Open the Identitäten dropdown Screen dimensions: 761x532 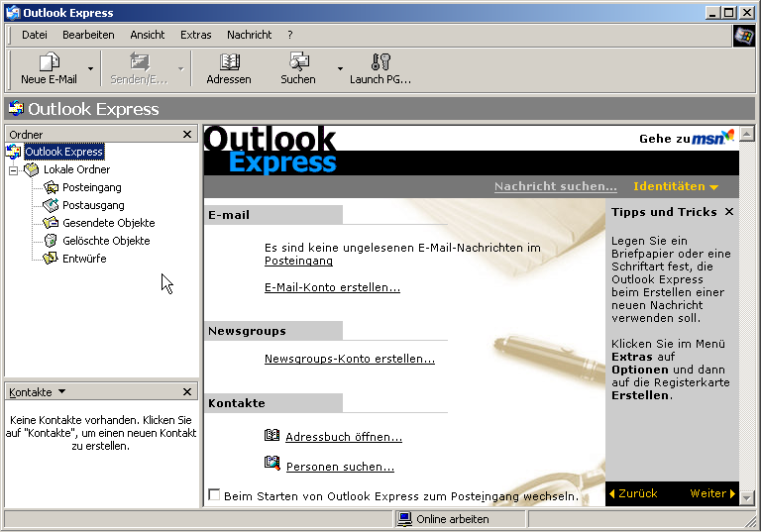[x=676, y=186]
